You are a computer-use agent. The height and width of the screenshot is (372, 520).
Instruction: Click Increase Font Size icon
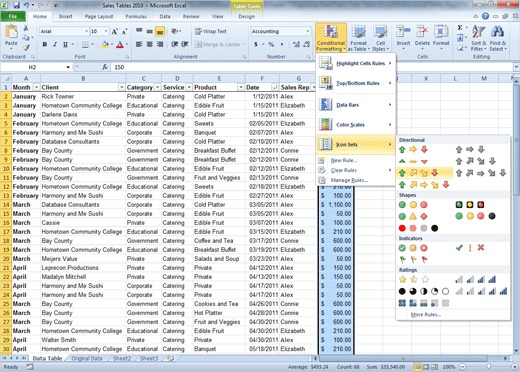click(115, 32)
